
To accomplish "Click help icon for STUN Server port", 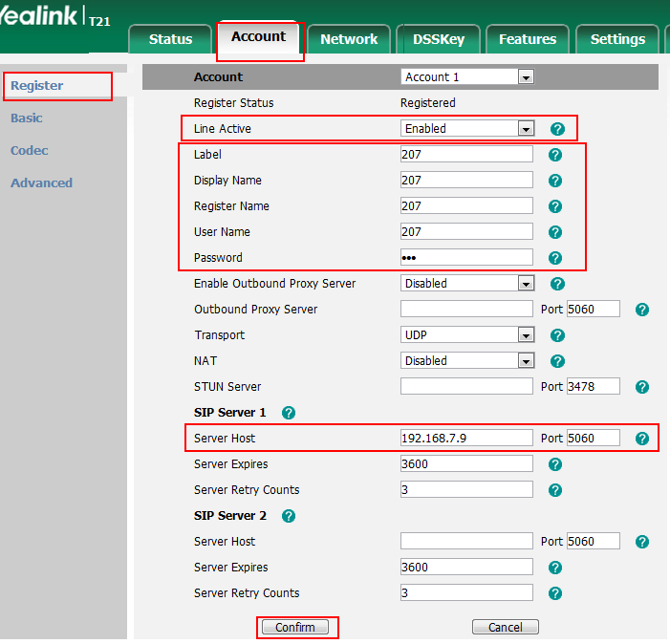I will (642, 387).
